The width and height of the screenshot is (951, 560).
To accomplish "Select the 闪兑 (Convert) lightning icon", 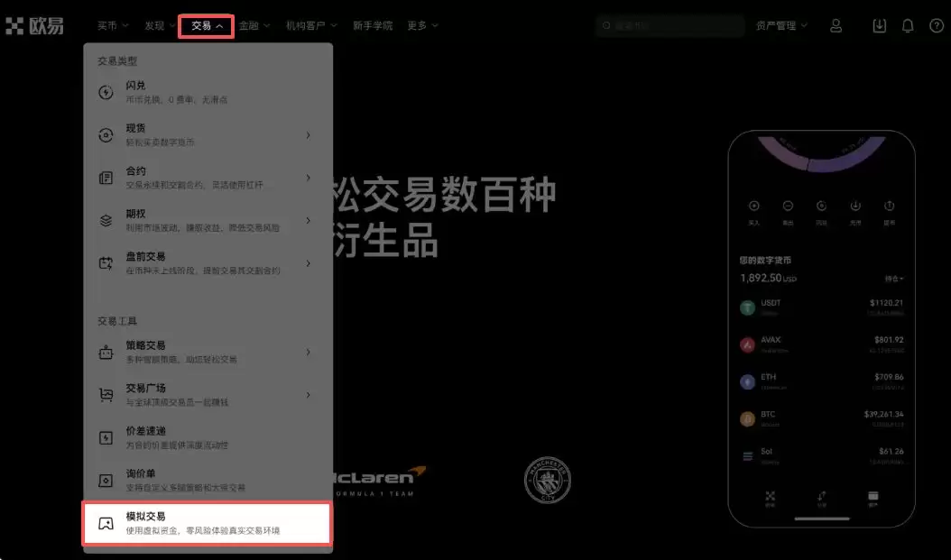I will click(x=104, y=90).
